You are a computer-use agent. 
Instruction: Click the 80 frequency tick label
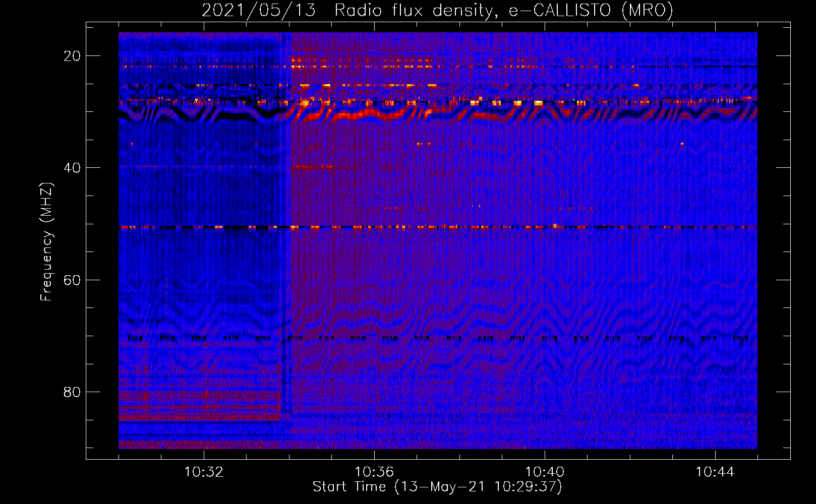tap(72, 392)
